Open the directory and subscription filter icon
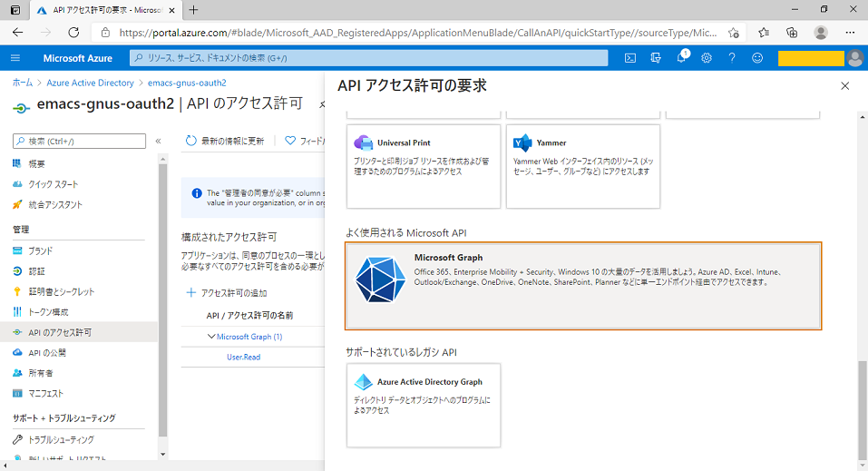868x471 pixels. 656,58
